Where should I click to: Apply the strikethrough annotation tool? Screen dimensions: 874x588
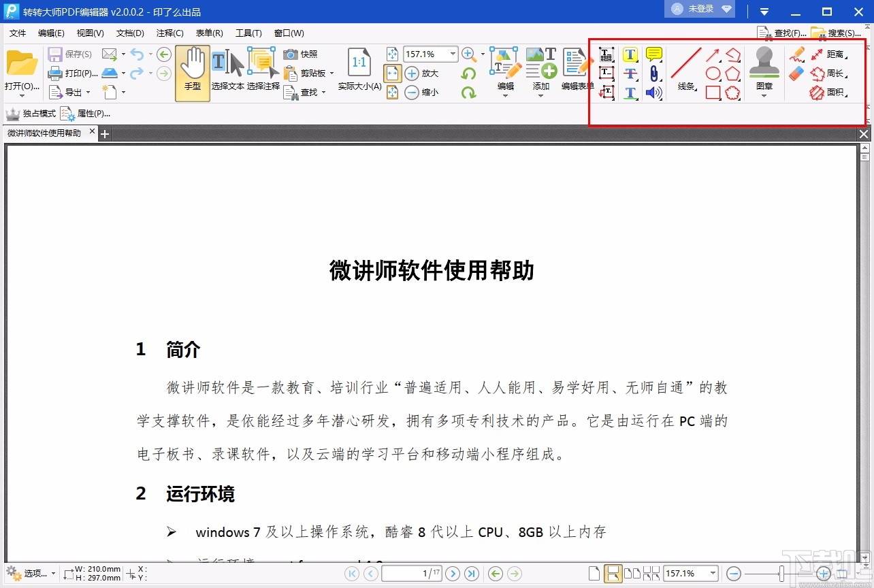630,73
